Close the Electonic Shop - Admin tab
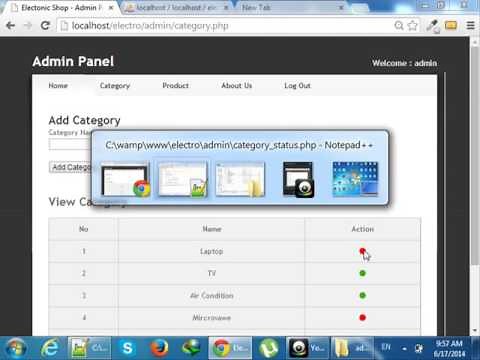480x360 pixels. pyautogui.click(x=111, y=7)
